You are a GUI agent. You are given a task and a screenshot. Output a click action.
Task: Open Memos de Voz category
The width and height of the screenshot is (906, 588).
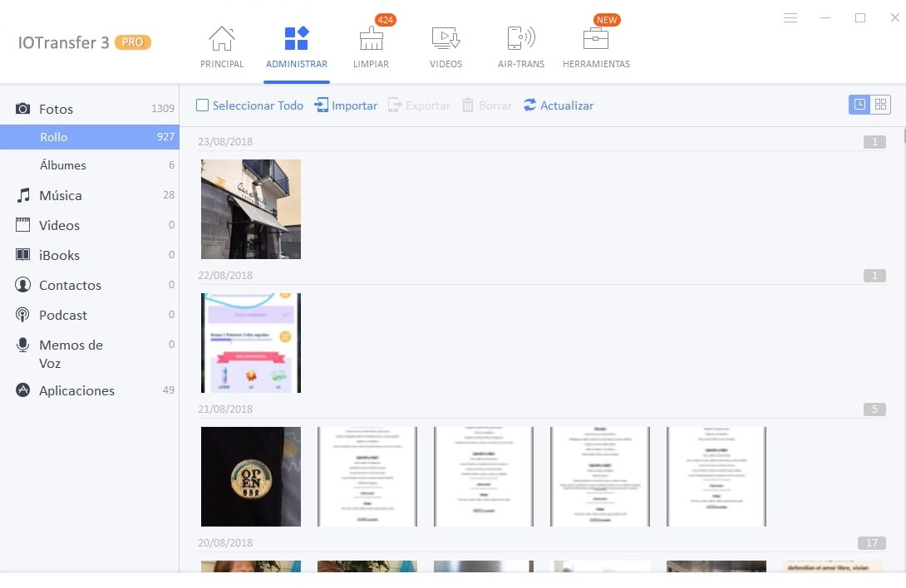point(90,354)
